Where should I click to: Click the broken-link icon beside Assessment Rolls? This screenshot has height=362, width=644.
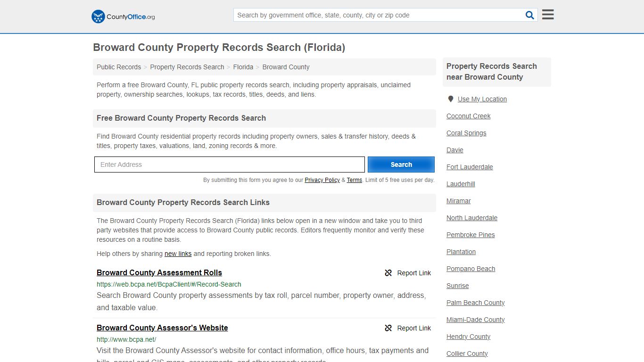(388, 272)
